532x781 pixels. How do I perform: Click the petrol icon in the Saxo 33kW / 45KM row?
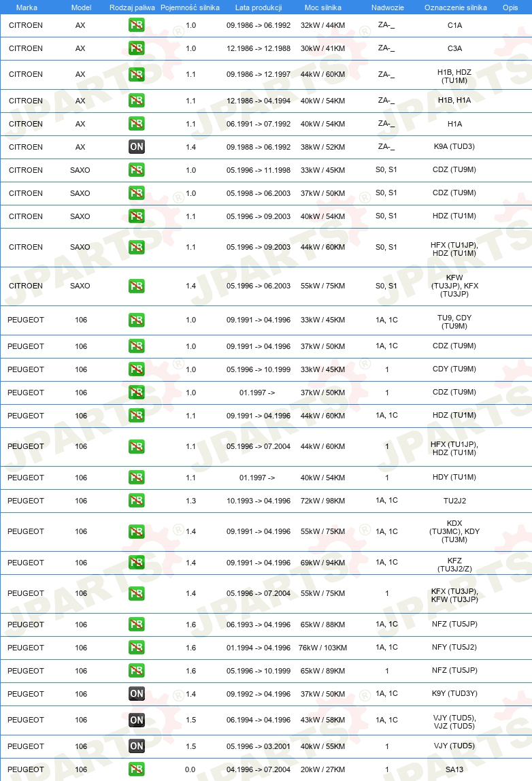(x=137, y=170)
